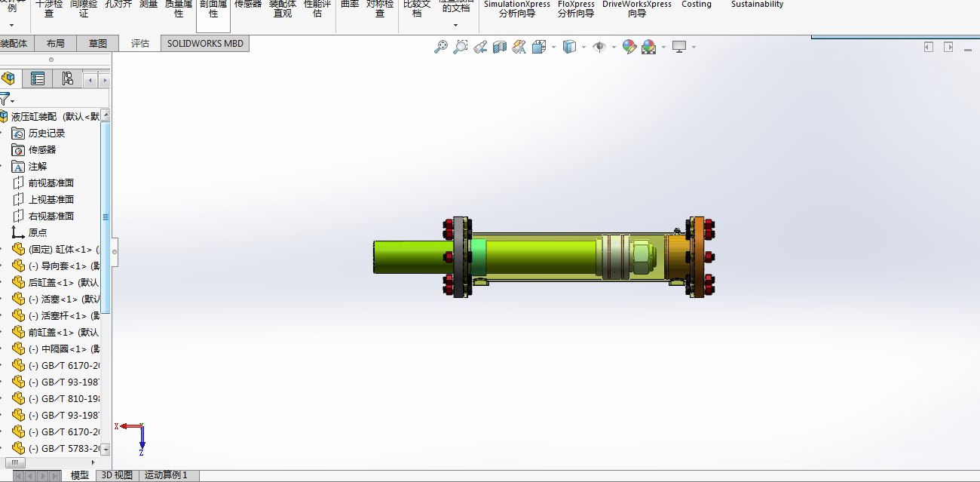
Task: Select the GB/T 810 component
Action: [56, 398]
